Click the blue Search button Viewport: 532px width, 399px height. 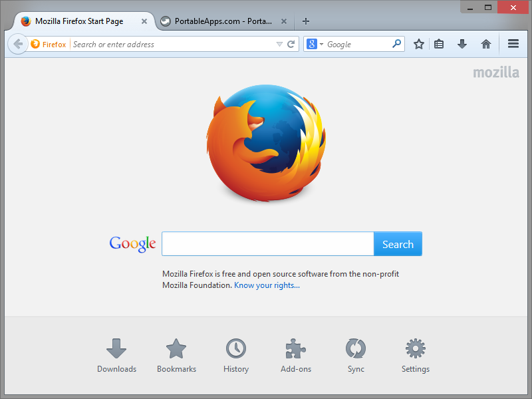[398, 244]
